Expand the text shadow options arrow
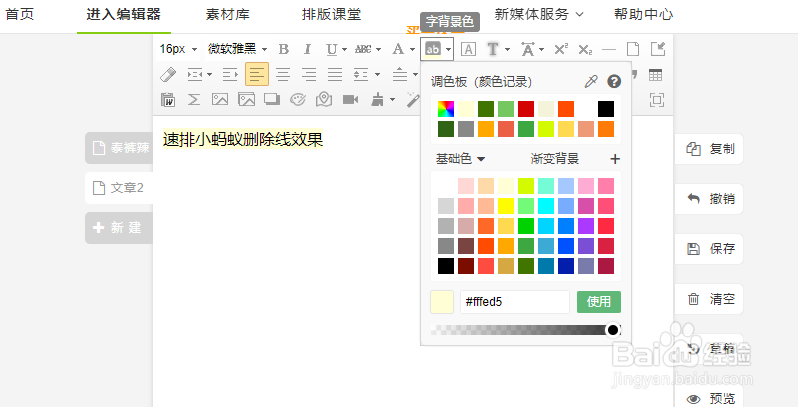 [x=507, y=50]
